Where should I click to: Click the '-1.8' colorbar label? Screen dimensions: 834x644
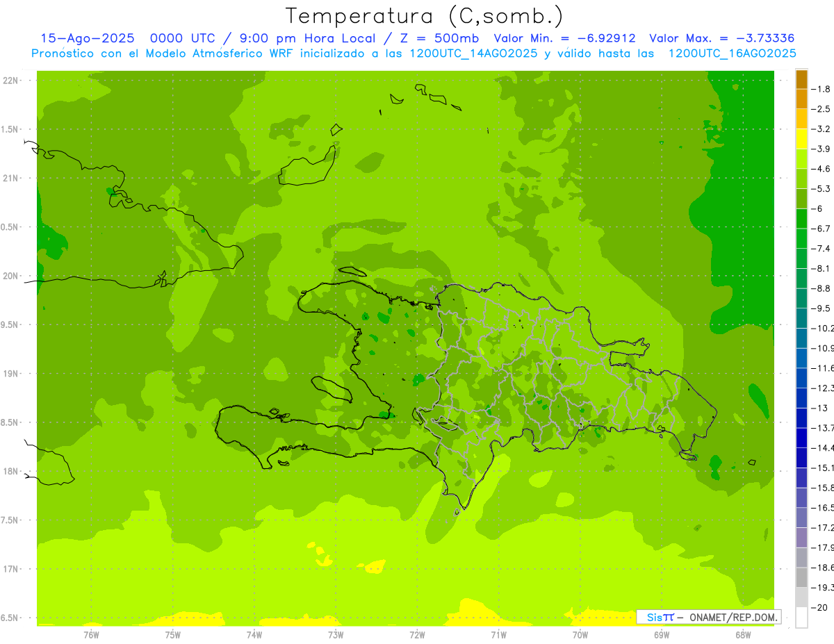822,89
